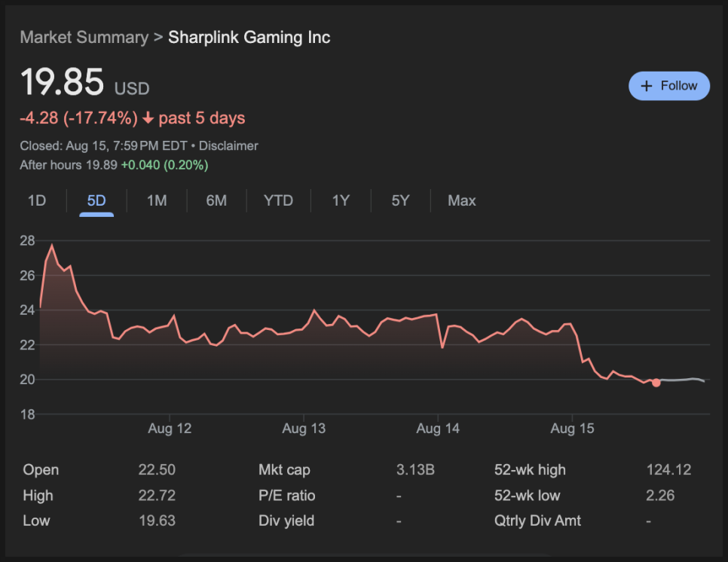The width and height of the screenshot is (728, 562).
Task: Show the 6M range tab
Action: click(x=216, y=200)
